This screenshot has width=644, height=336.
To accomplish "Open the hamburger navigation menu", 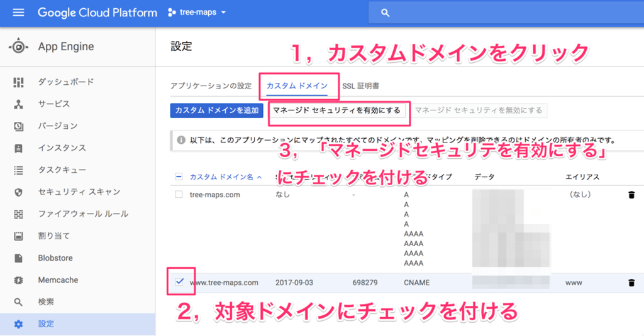I will pos(18,13).
